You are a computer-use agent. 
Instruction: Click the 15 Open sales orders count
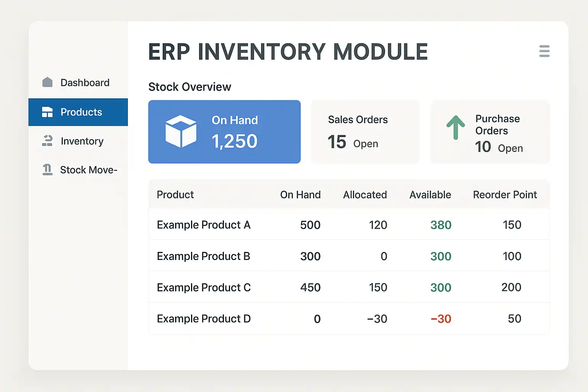pyautogui.click(x=353, y=142)
